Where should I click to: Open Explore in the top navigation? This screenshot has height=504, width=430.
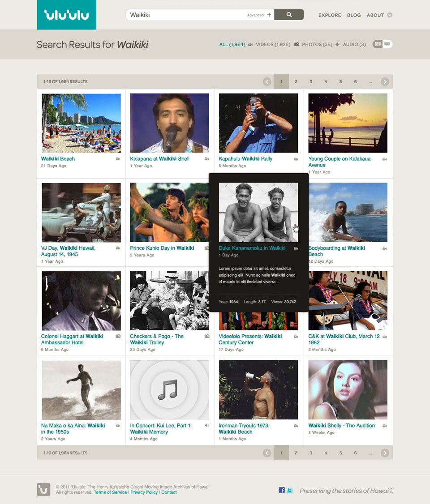[x=330, y=15]
